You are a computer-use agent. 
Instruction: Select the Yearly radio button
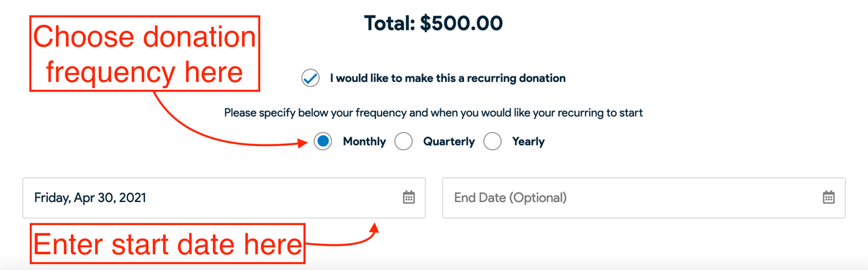493,141
